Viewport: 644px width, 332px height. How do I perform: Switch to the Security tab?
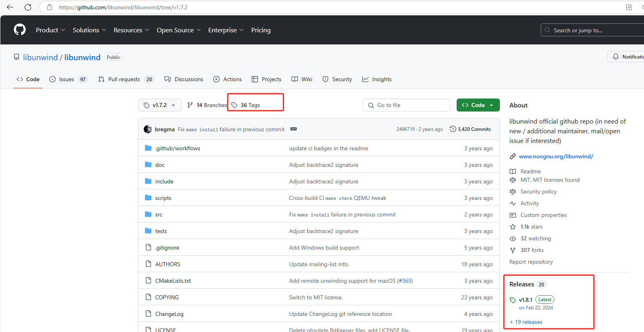click(337, 79)
